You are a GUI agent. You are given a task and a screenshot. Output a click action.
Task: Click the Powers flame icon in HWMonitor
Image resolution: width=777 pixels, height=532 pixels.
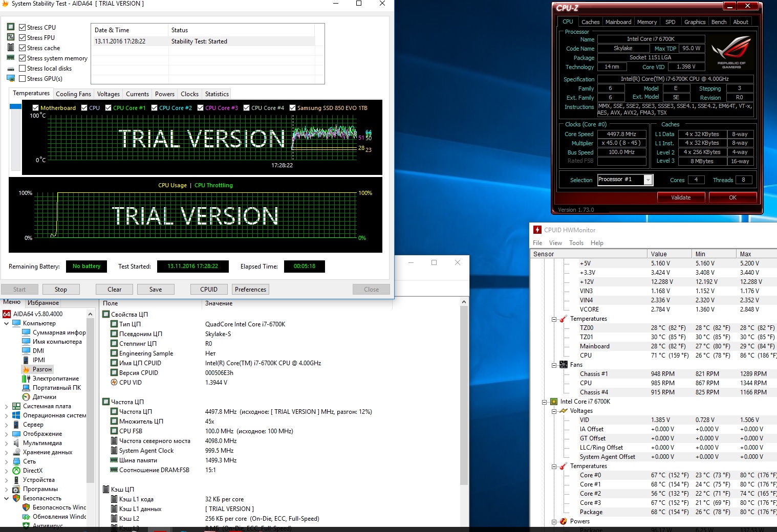click(564, 521)
